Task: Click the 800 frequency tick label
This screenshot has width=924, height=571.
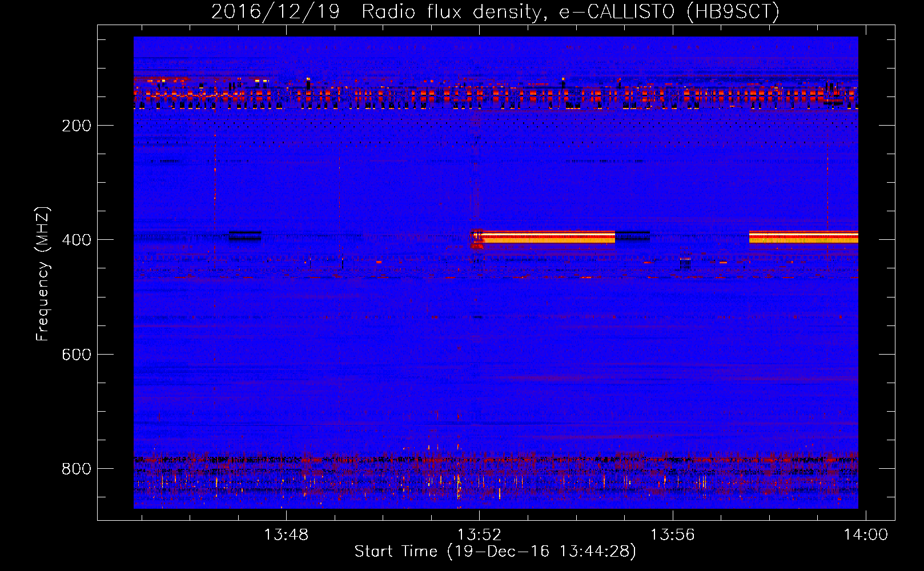Action: pos(77,469)
